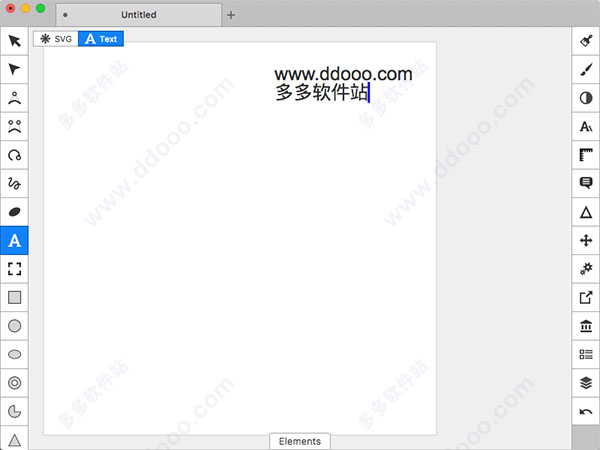Open the half-circle contrast effects panel
The width and height of the screenshot is (600, 450).
[x=585, y=98]
